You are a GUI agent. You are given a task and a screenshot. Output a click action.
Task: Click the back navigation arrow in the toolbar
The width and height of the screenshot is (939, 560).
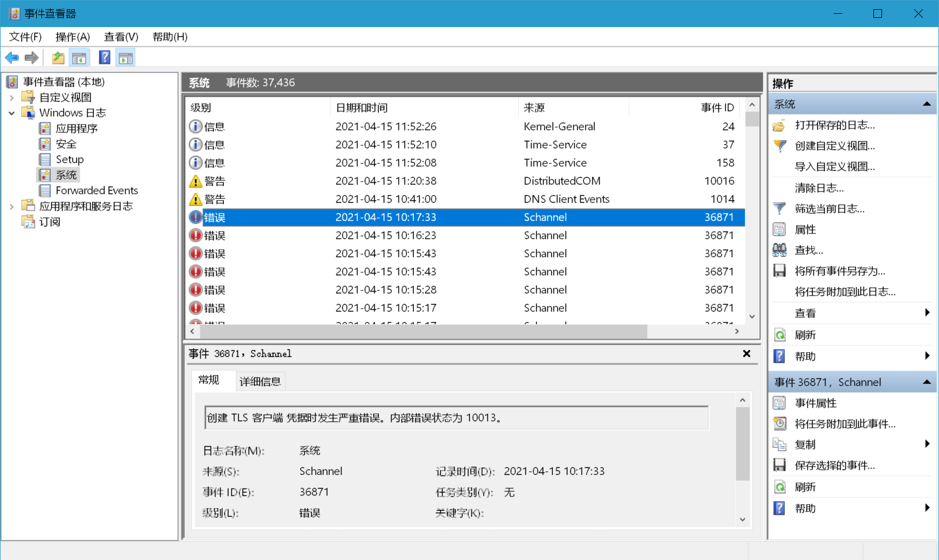(11, 57)
